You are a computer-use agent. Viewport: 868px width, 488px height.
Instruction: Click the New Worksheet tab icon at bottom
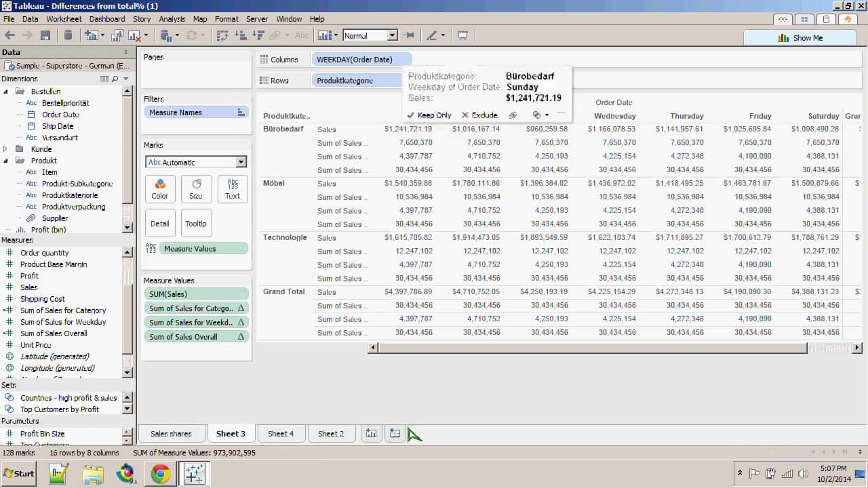[x=371, y=434]
